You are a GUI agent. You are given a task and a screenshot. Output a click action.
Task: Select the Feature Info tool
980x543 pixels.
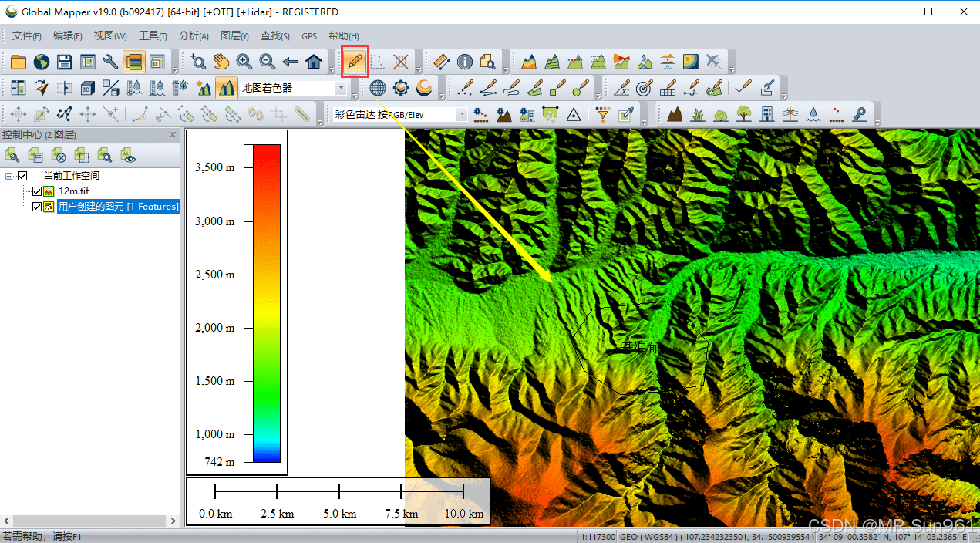tap(464, 62)
